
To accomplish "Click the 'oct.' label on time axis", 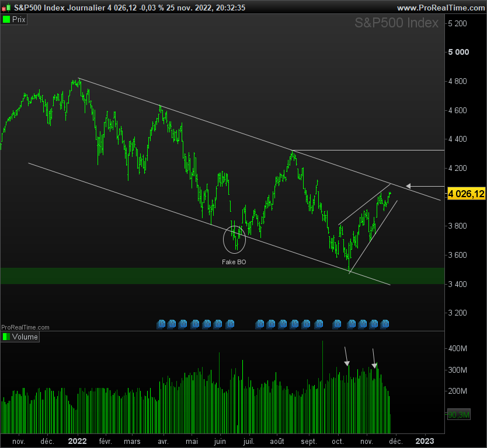I will (x=338, y=442).
